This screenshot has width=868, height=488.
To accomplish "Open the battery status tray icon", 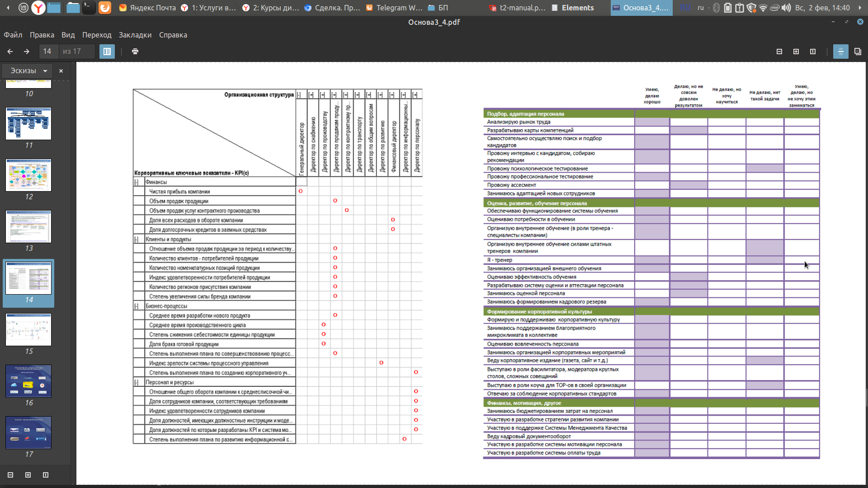I will 728,8.
